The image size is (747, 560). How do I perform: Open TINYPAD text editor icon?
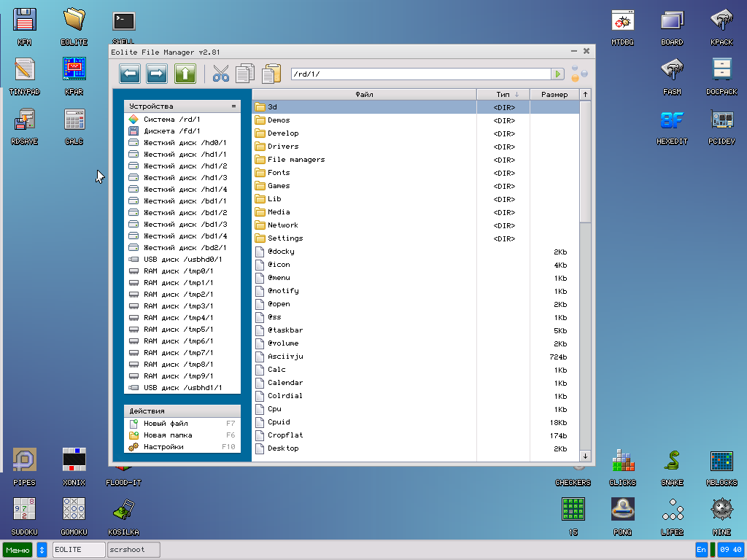tap(24, 69)
